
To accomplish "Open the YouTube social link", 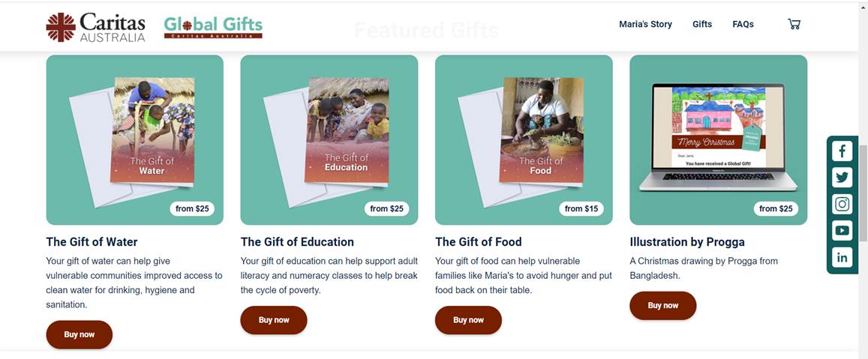I will pyautogui.click(x=842, y=231).
